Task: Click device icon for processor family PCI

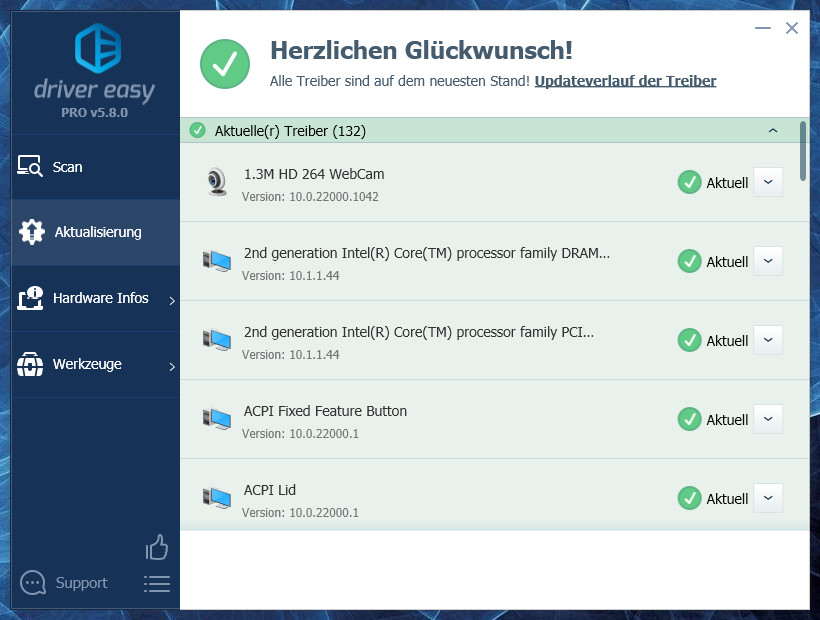Action: tap(217, 339)
